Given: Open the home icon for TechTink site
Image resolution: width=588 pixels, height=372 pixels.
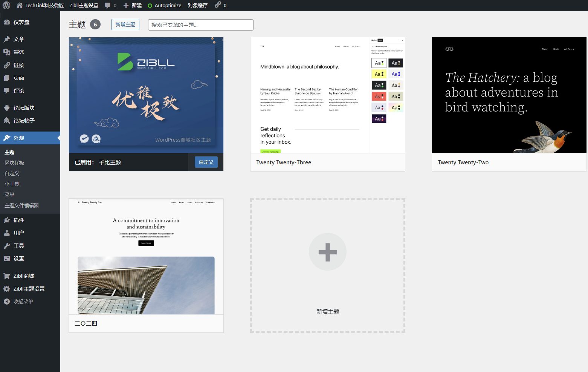Looking at the screenshot, I should tap(20, 5).
